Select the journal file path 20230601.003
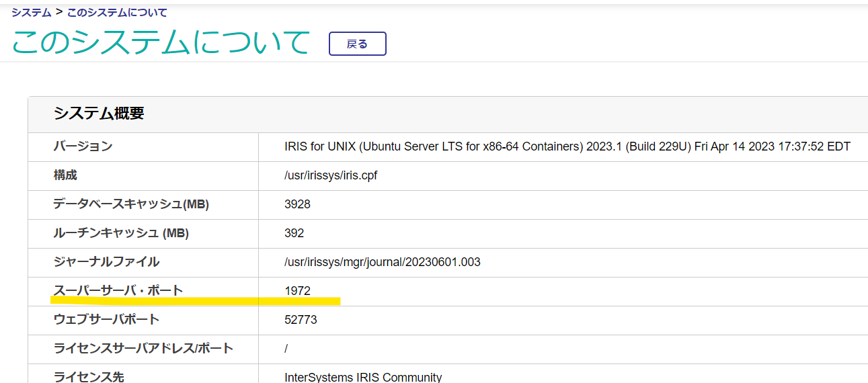Image resolution: width=868 pixels, height=383 pixels. pos(382,262)
